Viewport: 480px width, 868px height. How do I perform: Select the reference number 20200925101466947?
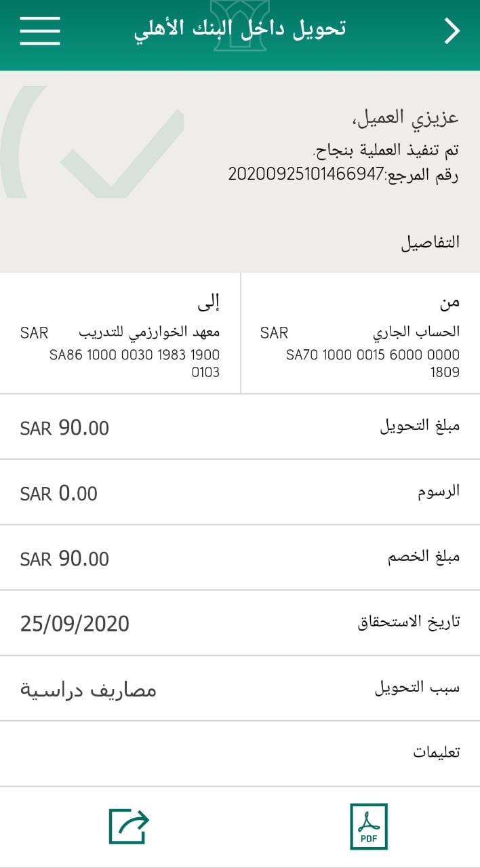click(x=306, y=174)
